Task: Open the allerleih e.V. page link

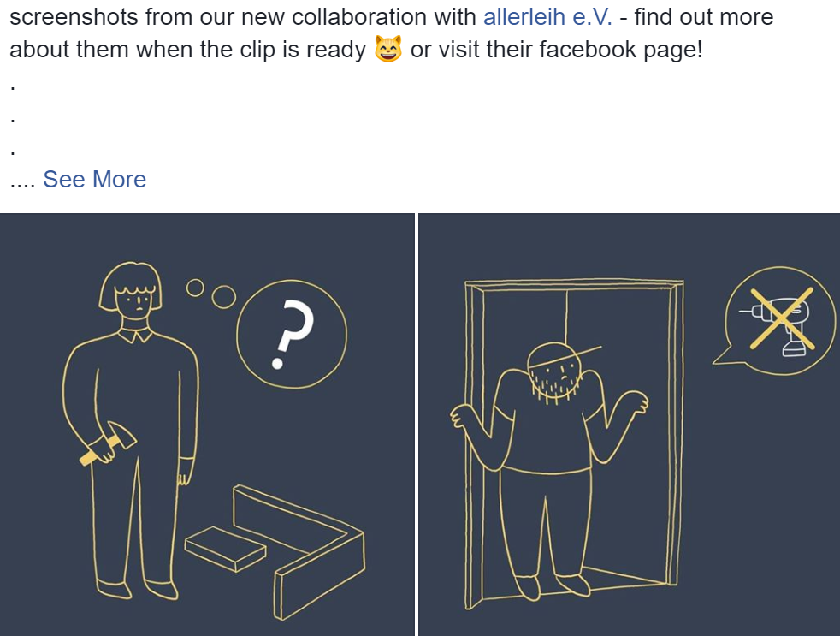Action: tap(547, 17)
